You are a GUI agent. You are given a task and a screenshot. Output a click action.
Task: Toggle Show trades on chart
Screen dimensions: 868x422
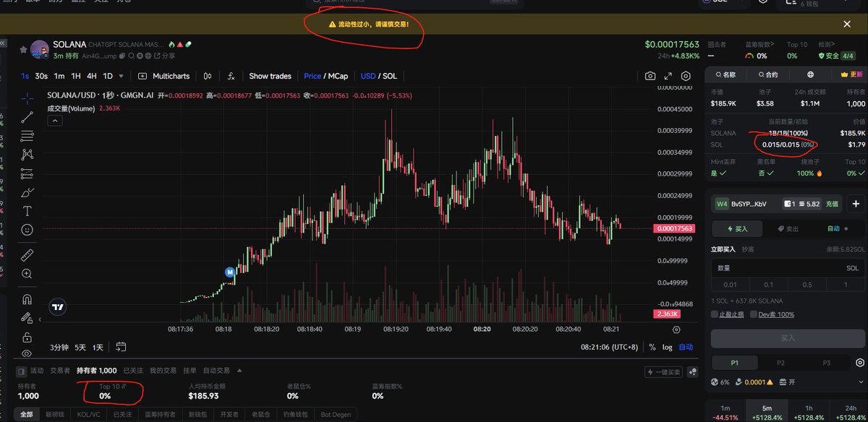pos(270,76)
